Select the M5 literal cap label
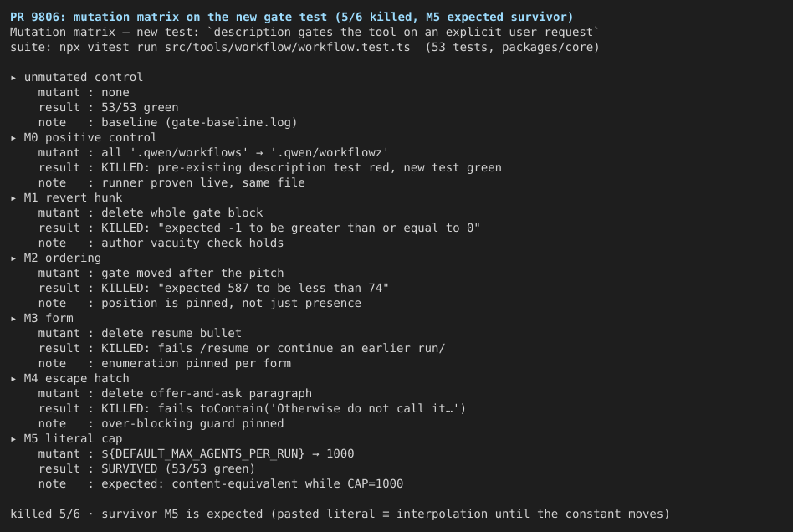Screen dimensions: 793x532 pyautogui.click(x=74, y=438)
